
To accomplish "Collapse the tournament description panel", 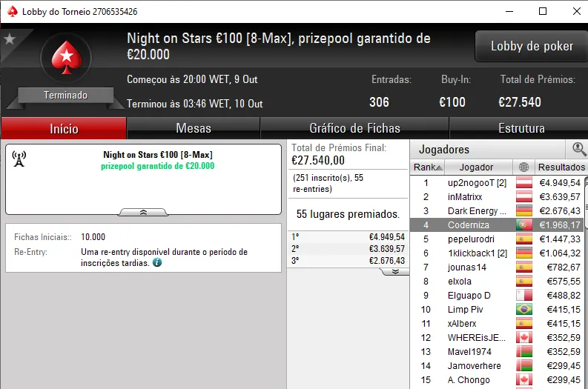I will [143, 213].
